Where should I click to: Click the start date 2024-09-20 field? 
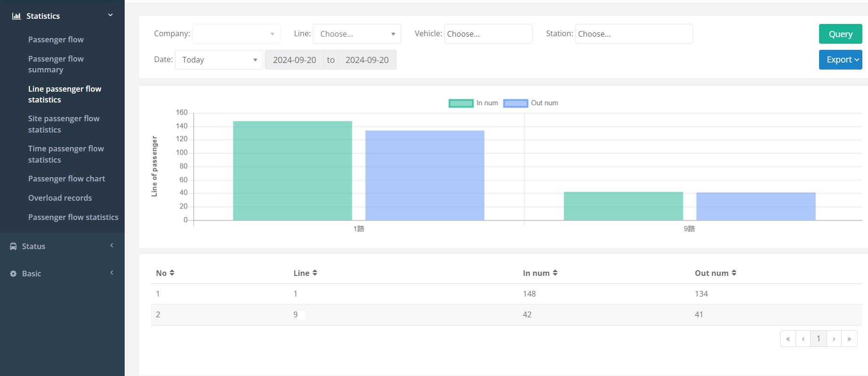[295, 60]
